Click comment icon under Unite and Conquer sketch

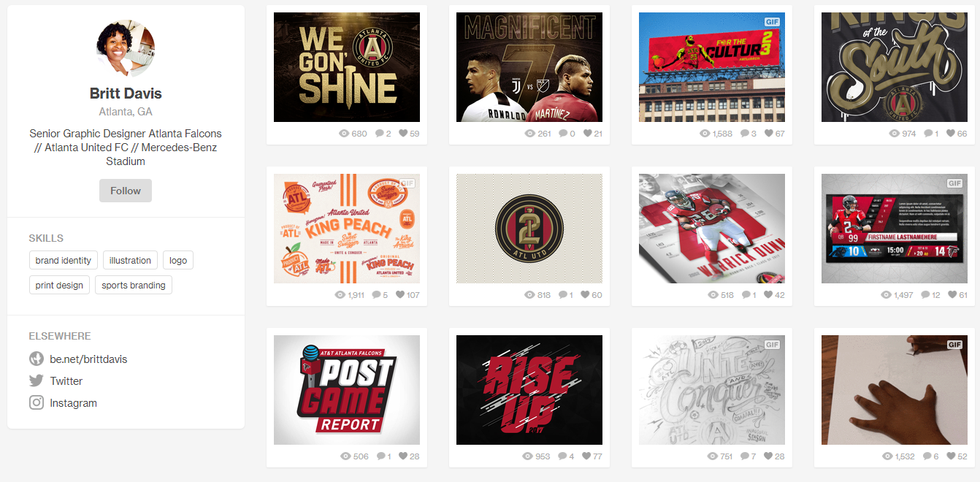point(745,456)
